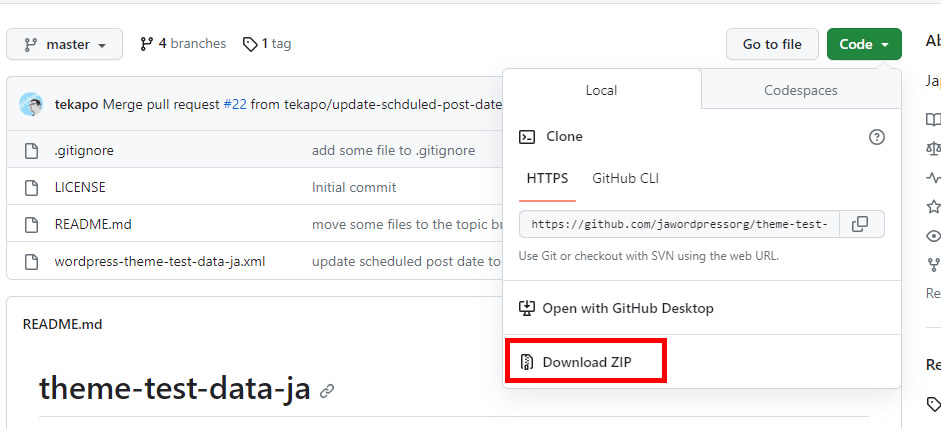
Task: Click the GitHub Desktop icon
Action: (527, 308)
